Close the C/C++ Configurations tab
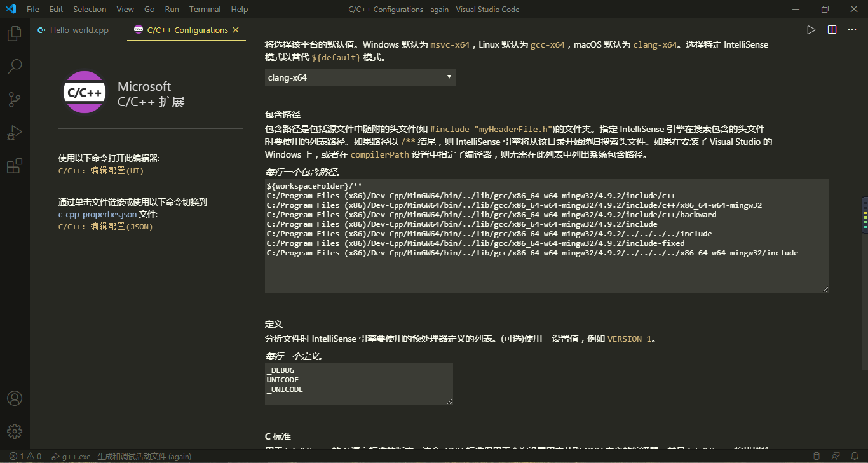Image resolution: width=868 pixels, height=463 pixels. tap(236, 30)
